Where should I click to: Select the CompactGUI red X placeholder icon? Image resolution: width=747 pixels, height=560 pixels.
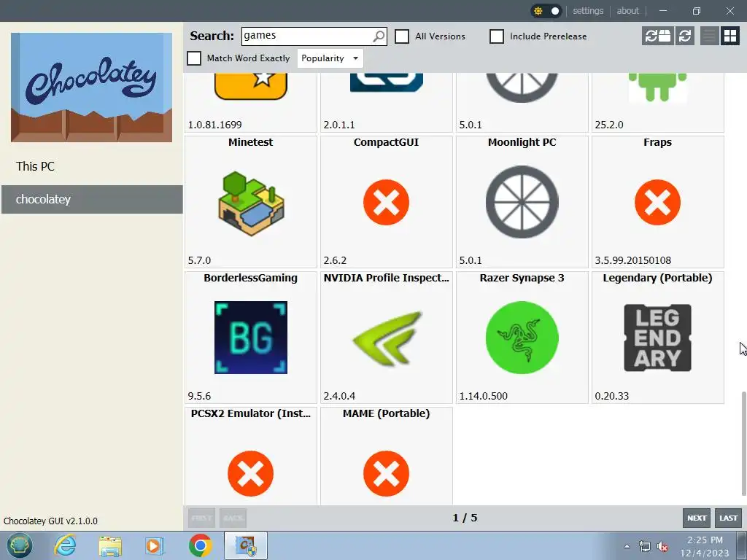click(x=386, y=203)
